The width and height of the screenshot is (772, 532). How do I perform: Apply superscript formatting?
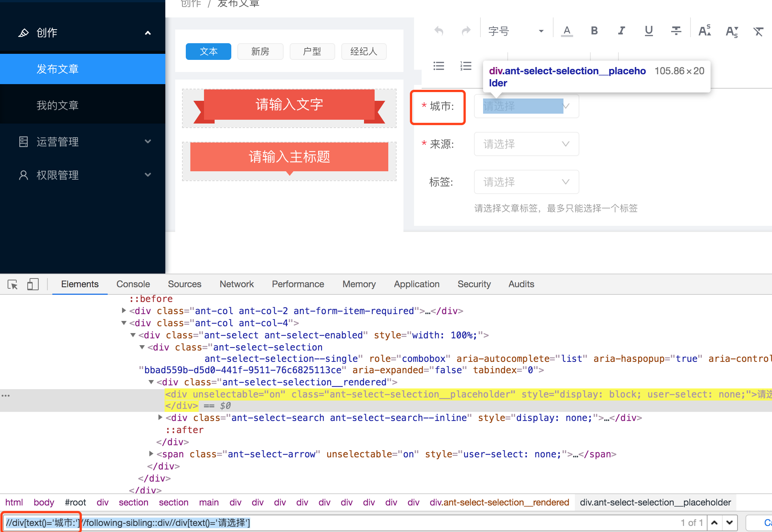(704, 31)
